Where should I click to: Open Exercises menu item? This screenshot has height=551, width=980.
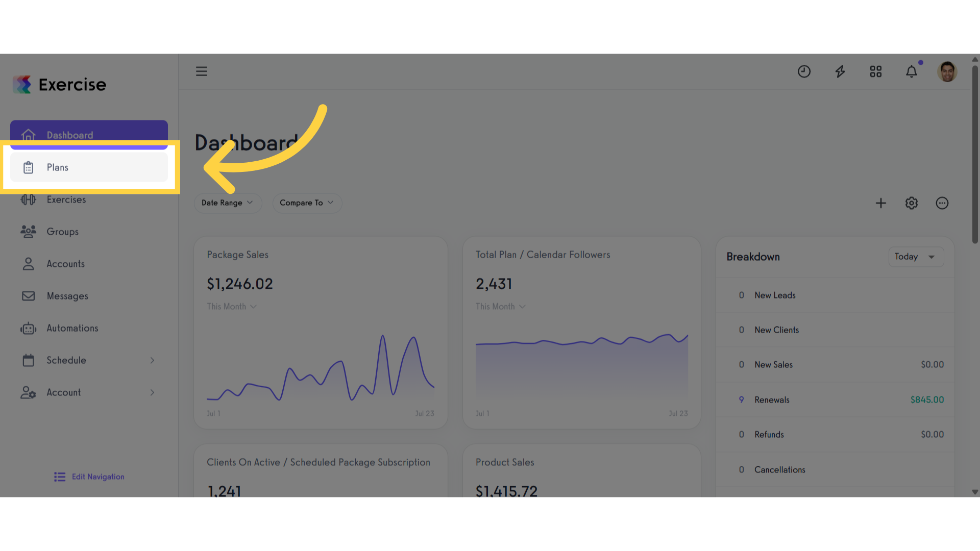pyautogui.click(x=89, y=199)
